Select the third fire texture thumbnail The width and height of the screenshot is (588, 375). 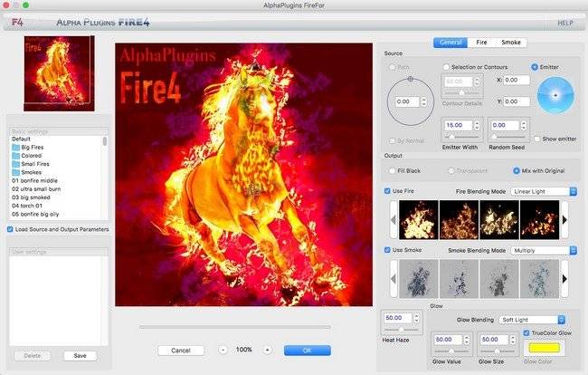499,220
